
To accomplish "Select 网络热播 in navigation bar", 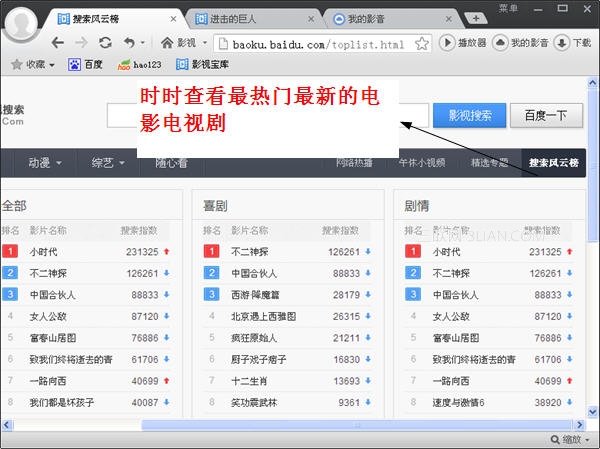I will (354, 163).
